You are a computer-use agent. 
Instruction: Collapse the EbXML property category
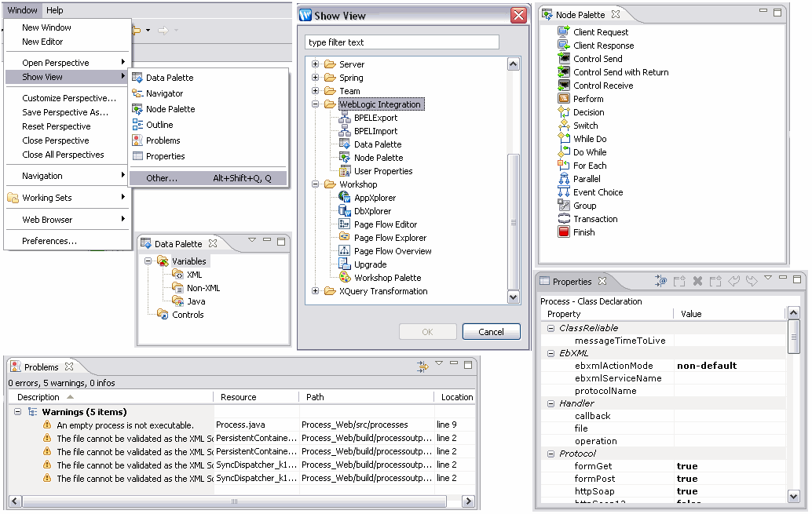click(x=551, y=353)
